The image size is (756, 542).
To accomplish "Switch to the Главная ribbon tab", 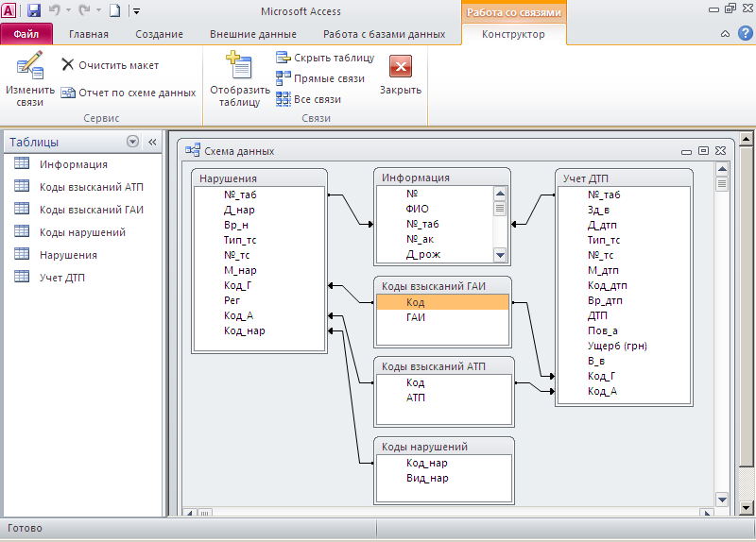I will click(x=89, y=34).
